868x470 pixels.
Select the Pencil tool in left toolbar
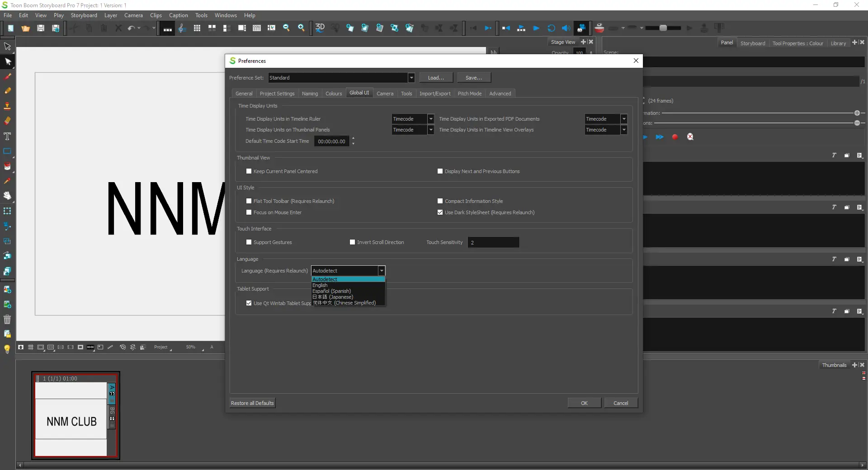[x=8, y=91]
